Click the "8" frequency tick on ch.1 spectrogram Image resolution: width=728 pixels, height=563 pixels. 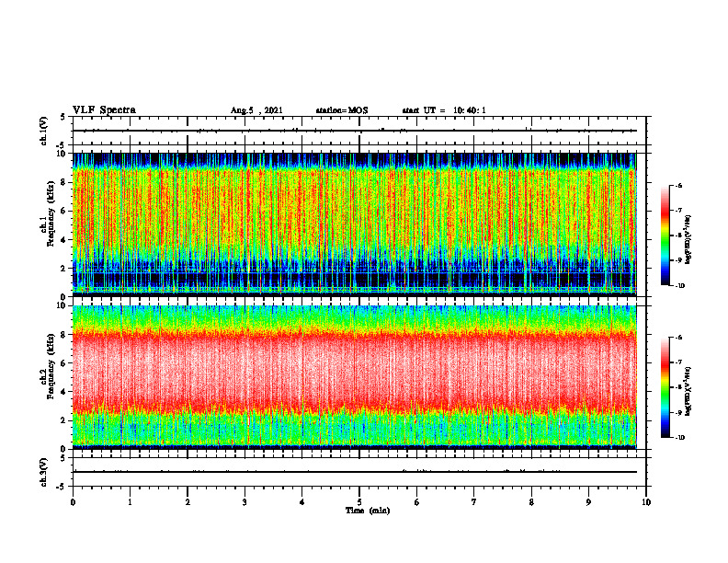tap(65, 182)
